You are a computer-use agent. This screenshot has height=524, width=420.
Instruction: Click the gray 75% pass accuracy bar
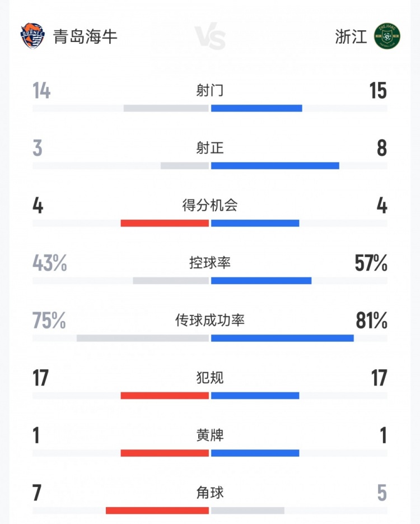tap(143, 338)
